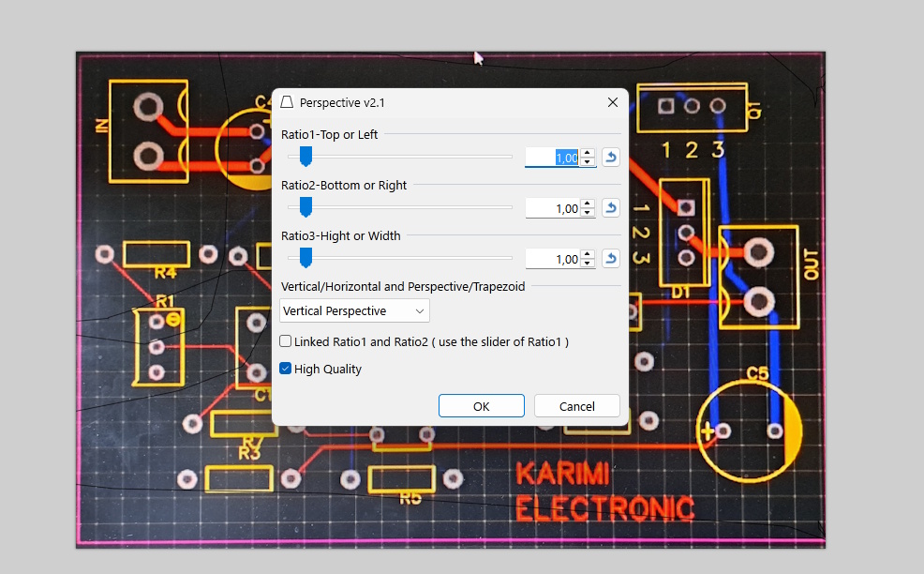The height and width of the screenshot is (574, 924).
Task: Focus the Ratio3 value input field
Action: (553, 259)
